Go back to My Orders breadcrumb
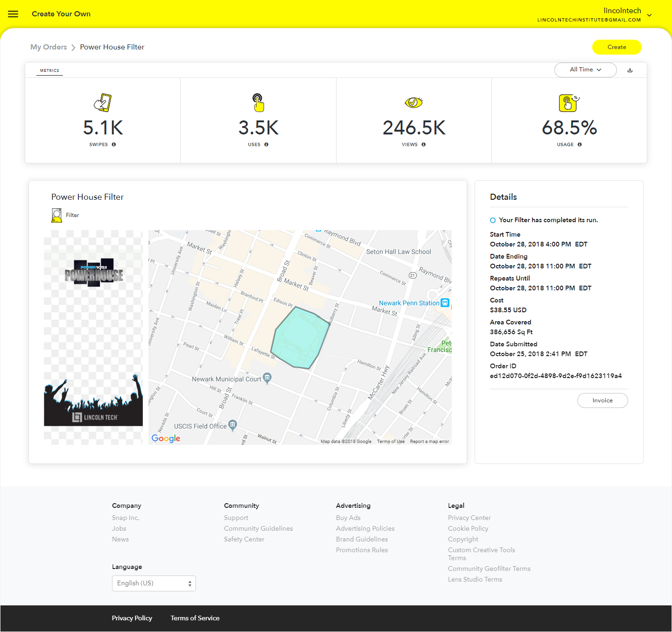Viewport: 672px width, 632px height. coord(49,47)
